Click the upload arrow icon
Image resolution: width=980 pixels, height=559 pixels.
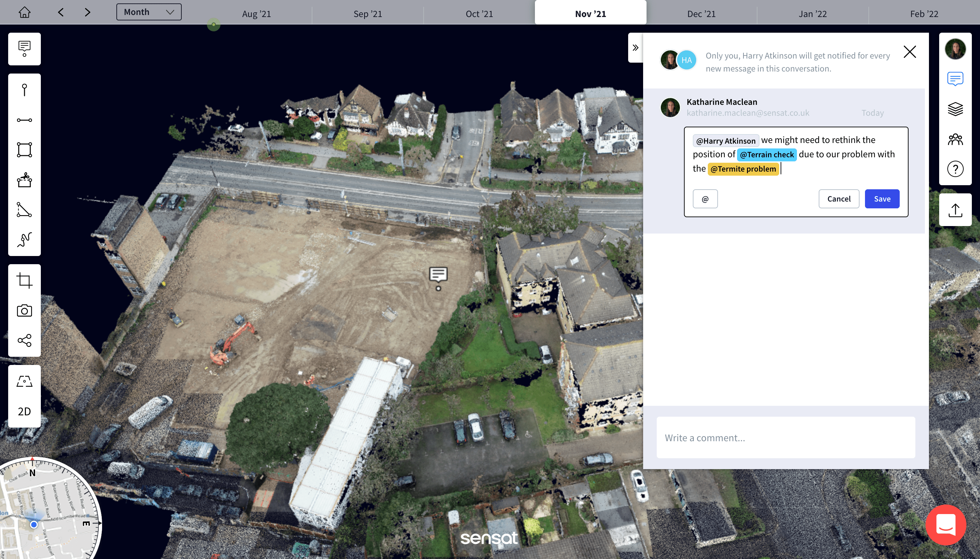coord(955,210)
